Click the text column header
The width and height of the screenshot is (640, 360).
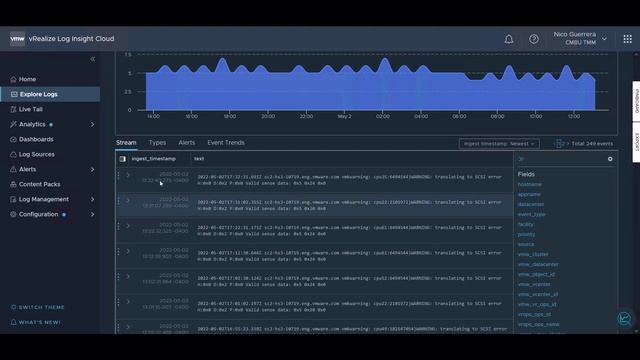199,159
